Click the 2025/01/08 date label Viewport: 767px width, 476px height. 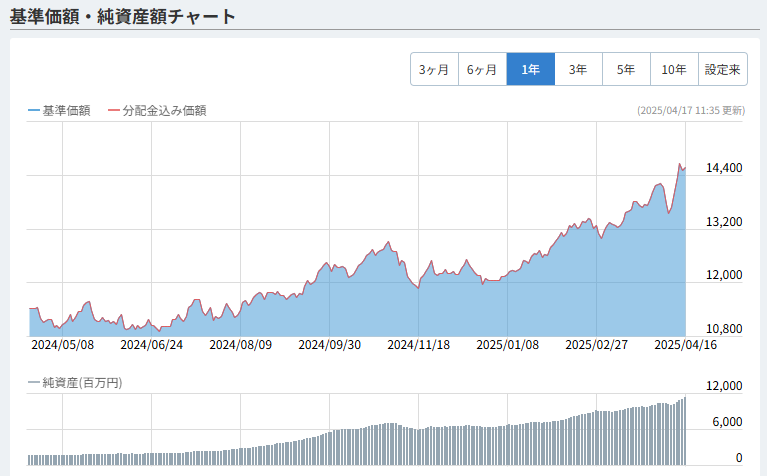tap(508, 345)
